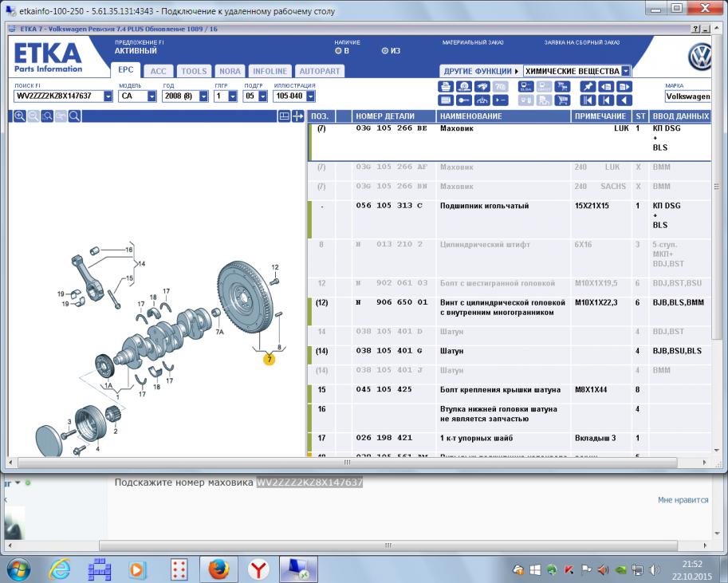The height and width of the screenshot is (583, 728).
Task: Click the skip-back single-bar arrow icon
Action: pyautogui.click(x=606, y=100)
